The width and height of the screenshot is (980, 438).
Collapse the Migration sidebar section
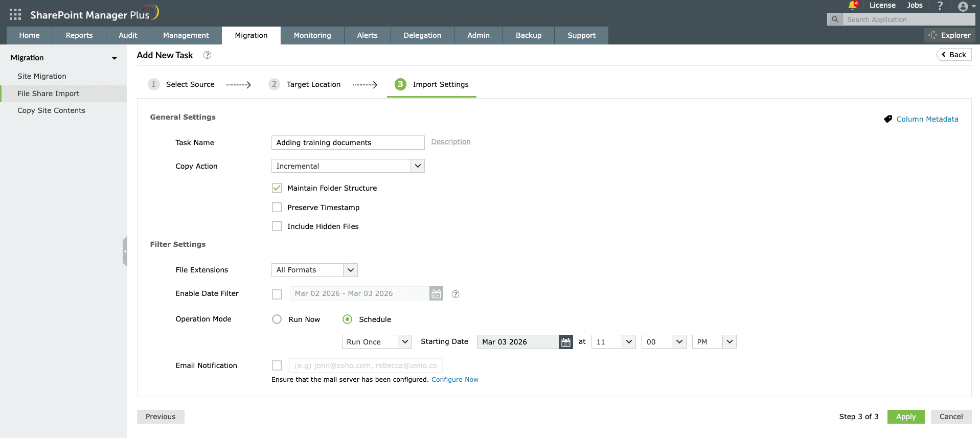point(115,58)
